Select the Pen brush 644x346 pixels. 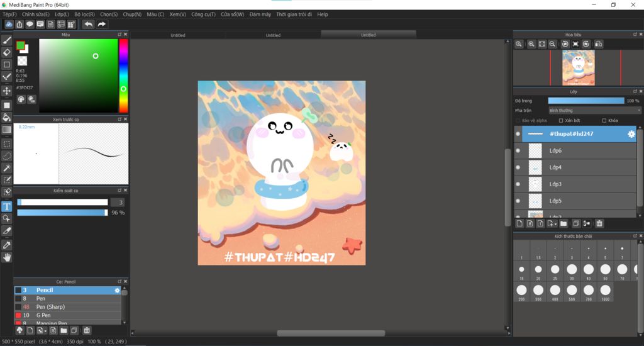tap(68, 299)
